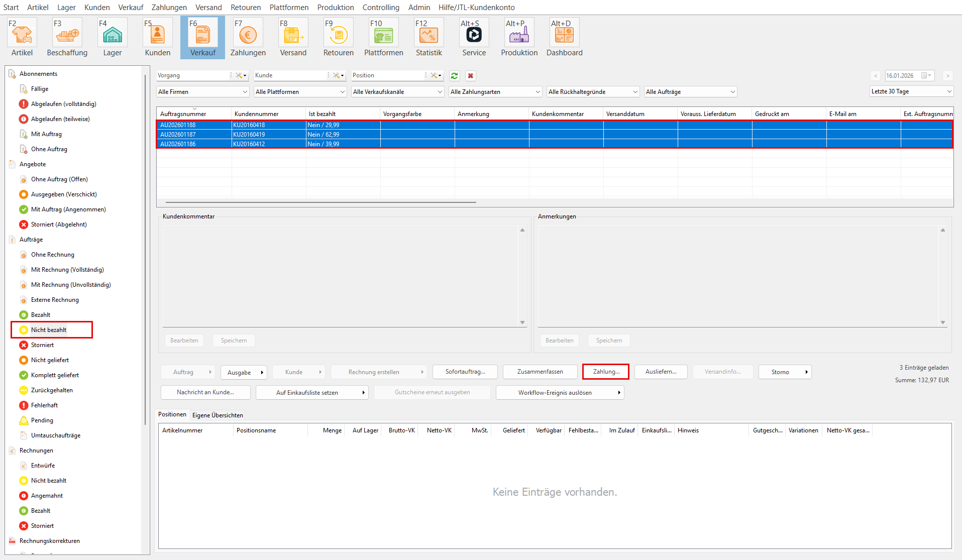Click the red clear filter icon
This screenshot has height=560, width=962.
[x=470, y=76]
